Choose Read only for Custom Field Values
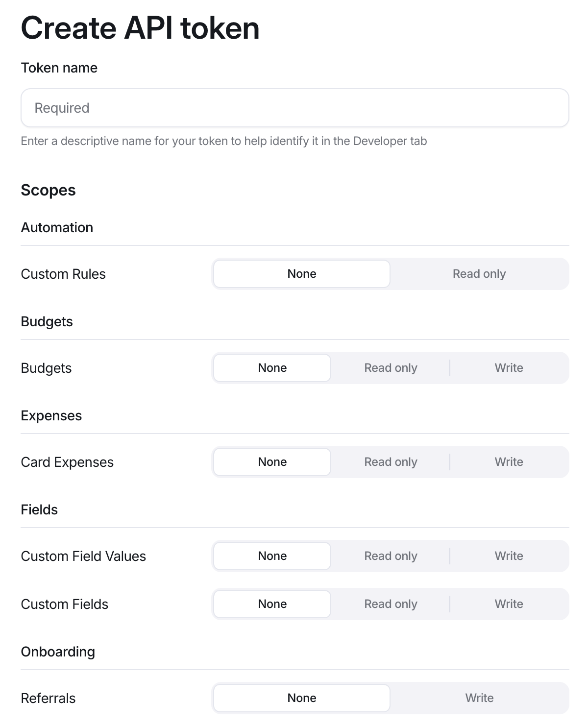588x728 pixels. tap(391, 556)
